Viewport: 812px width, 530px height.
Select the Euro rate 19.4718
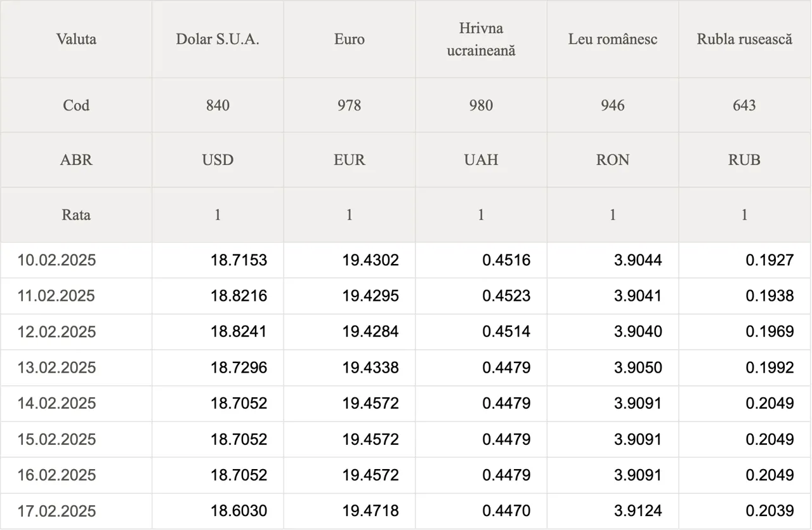tap(370, 511)
